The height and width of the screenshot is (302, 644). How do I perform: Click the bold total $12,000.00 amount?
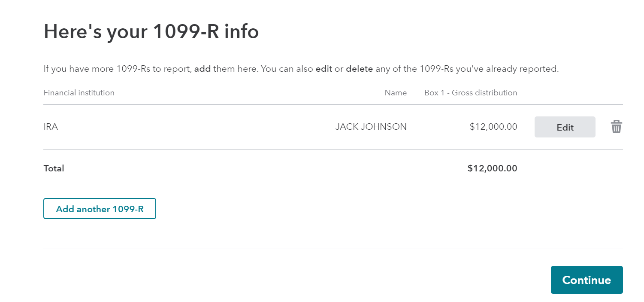[493, 168]
